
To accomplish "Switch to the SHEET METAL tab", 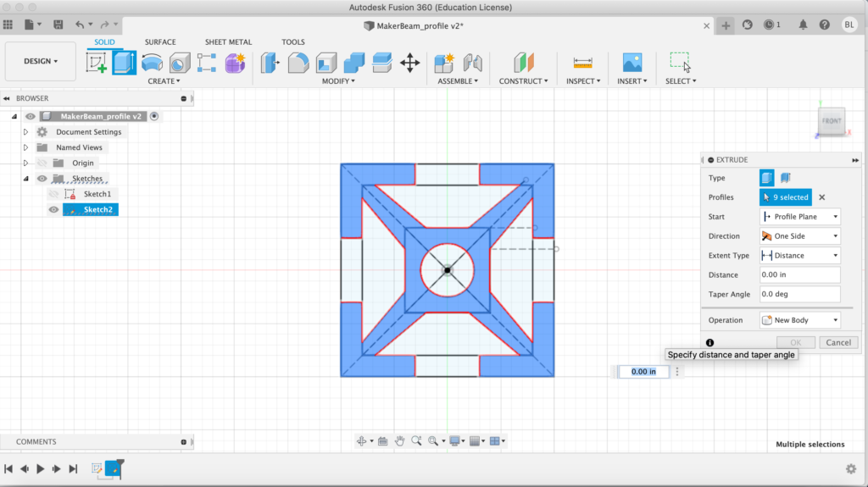I will 228,42.
